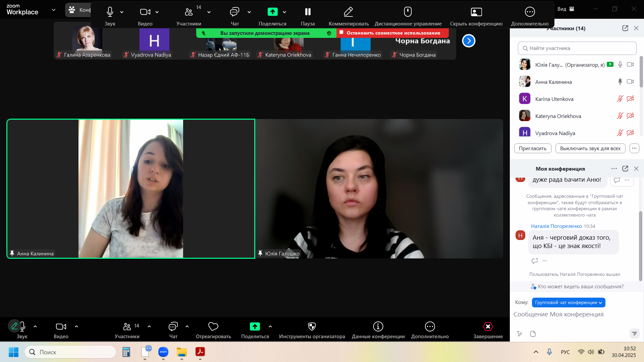Open Групповой чат конференции recipient dropdown

569,303
